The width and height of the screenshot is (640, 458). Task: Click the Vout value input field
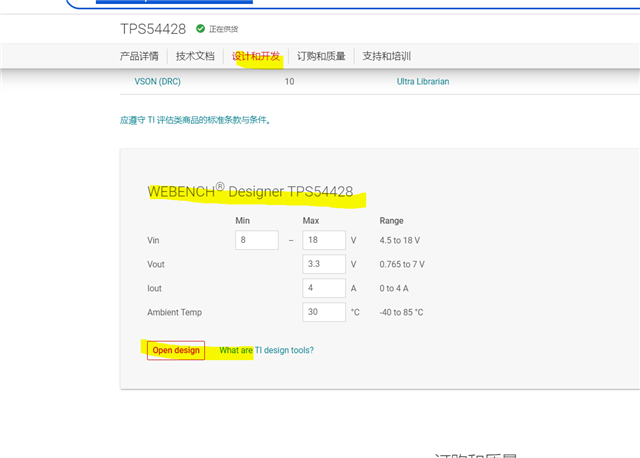click(324, 264)
